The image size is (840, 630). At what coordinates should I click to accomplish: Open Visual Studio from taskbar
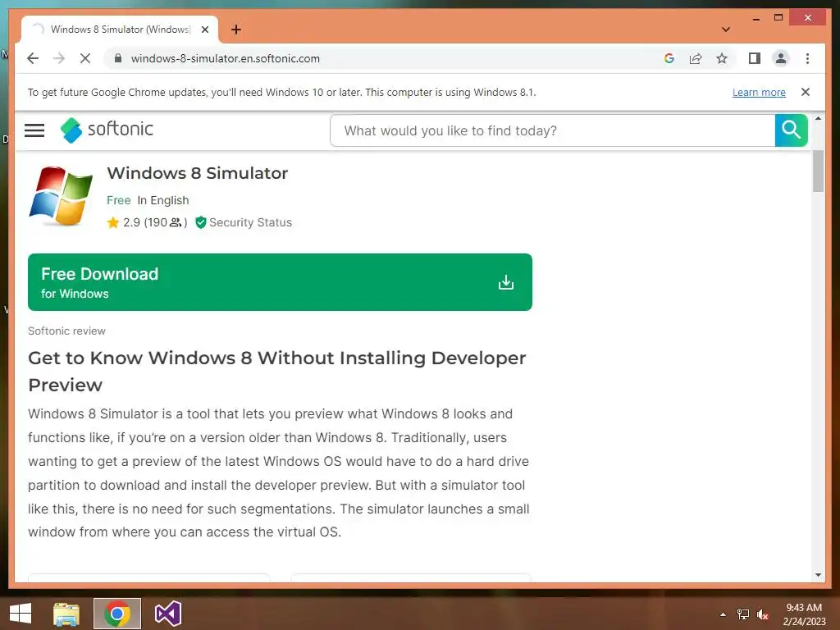coord(167,614)
